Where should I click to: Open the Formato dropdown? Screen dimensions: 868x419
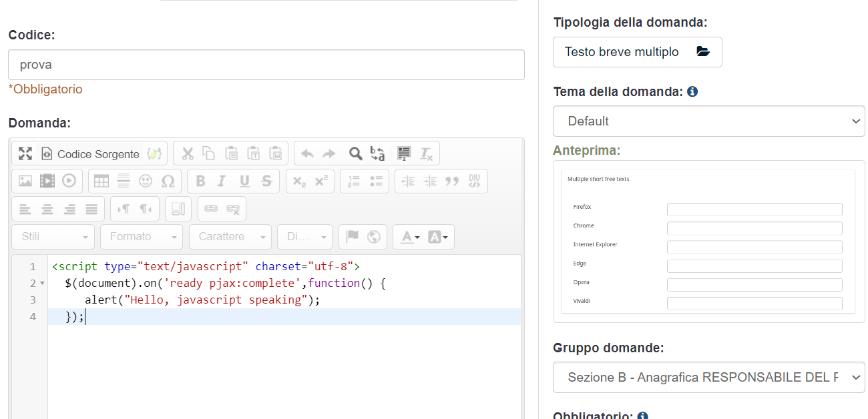(142, 237)
